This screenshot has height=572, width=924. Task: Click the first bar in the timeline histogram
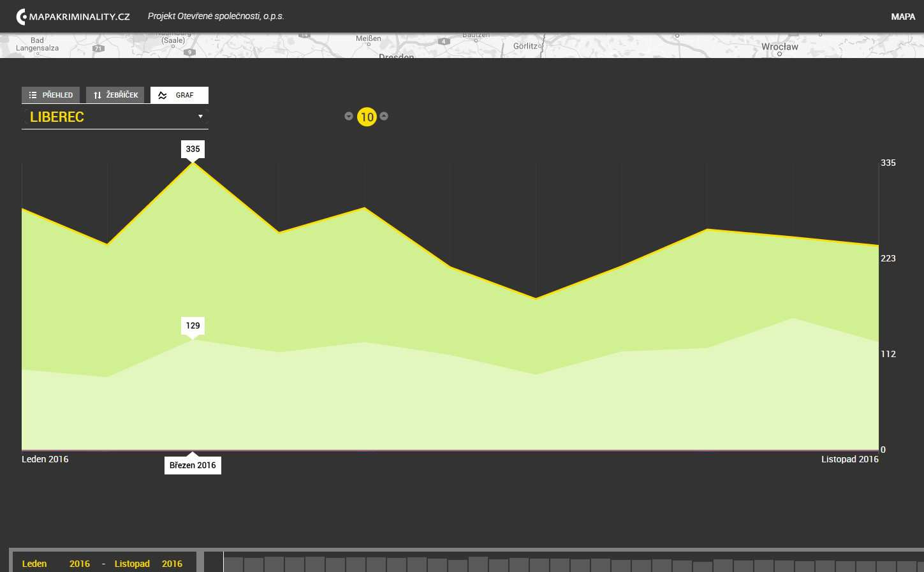coord(233,564)
